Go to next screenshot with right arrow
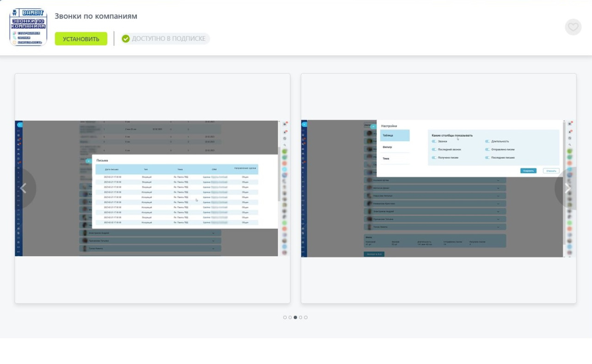This screenshot has height=364, width=592. pos(567,188)
